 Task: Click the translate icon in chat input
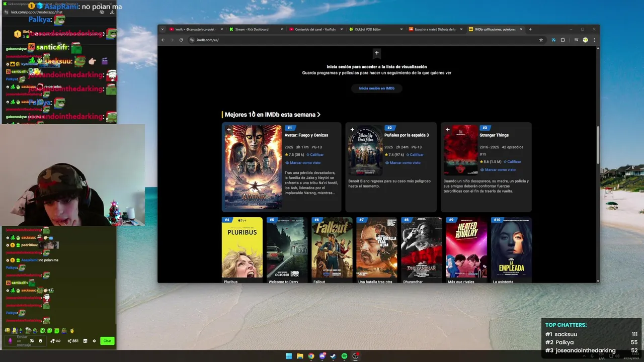pyautogui.click(x=32, y=341)
